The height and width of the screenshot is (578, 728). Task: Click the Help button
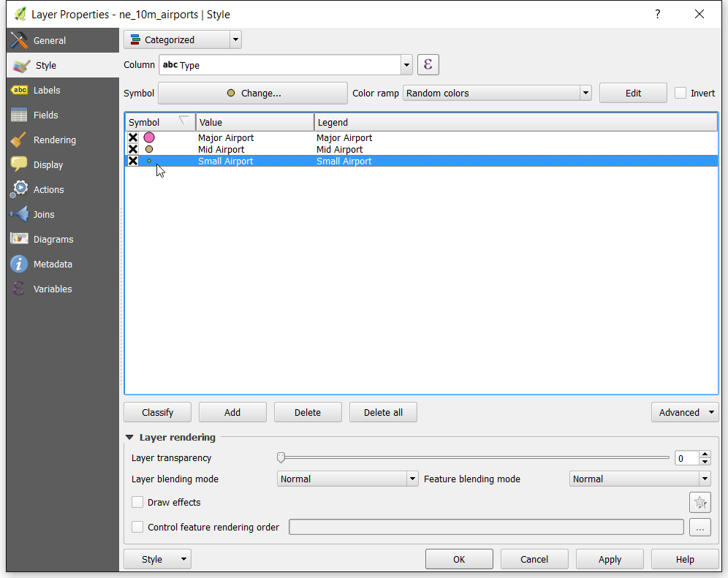coord(685,559)
